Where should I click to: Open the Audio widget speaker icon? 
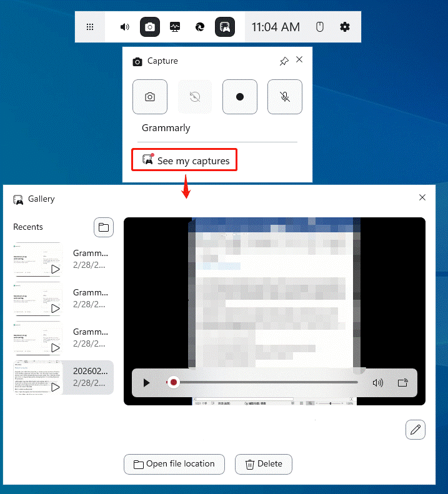tap(125, 27)
